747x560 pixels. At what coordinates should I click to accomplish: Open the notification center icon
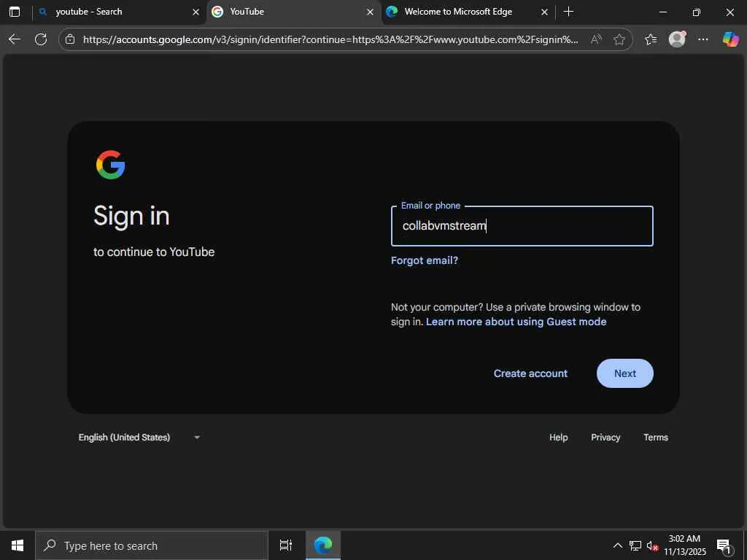click(724, 545)
